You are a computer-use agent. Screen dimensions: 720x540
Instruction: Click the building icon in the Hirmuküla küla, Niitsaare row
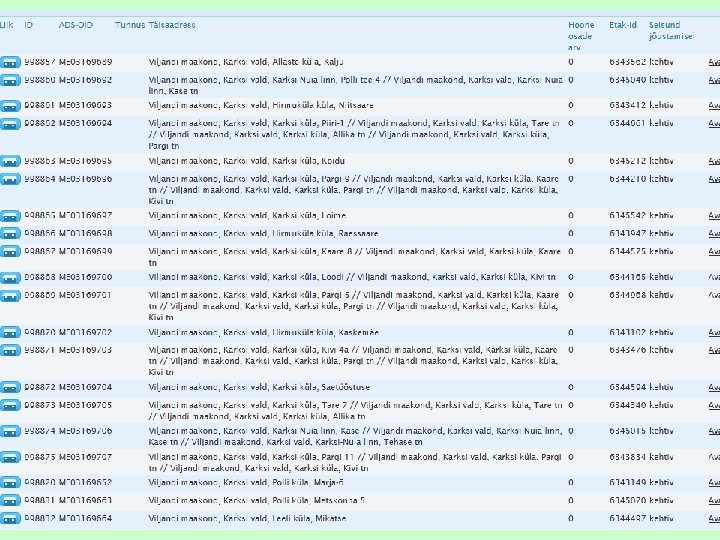pyautogui.click(x=10, y=106)
